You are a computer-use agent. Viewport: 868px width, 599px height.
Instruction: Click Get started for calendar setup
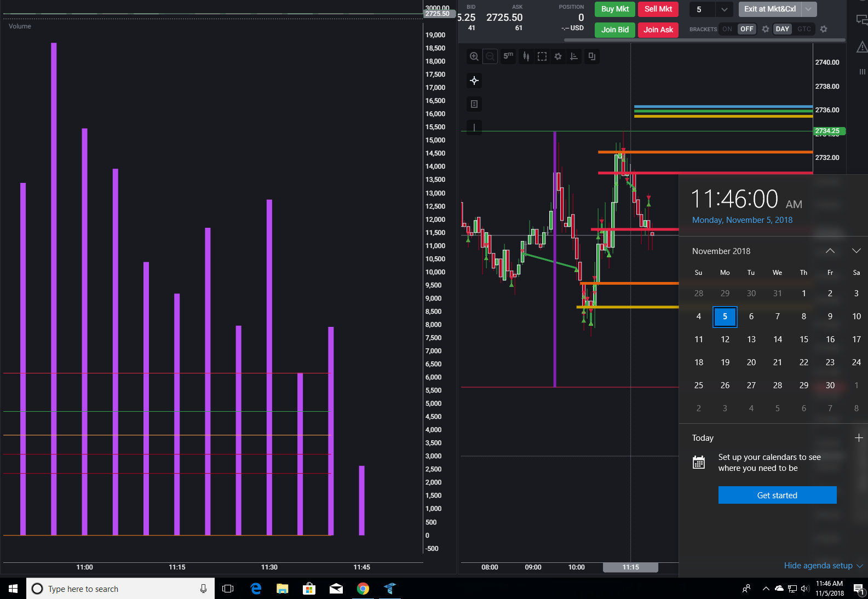777,495
